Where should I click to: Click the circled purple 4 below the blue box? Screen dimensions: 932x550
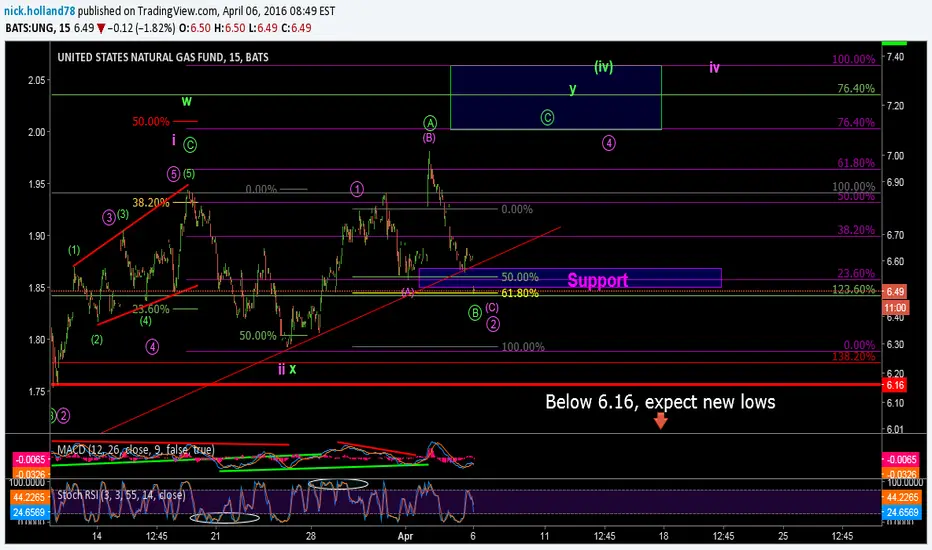[x=608, y=143]
